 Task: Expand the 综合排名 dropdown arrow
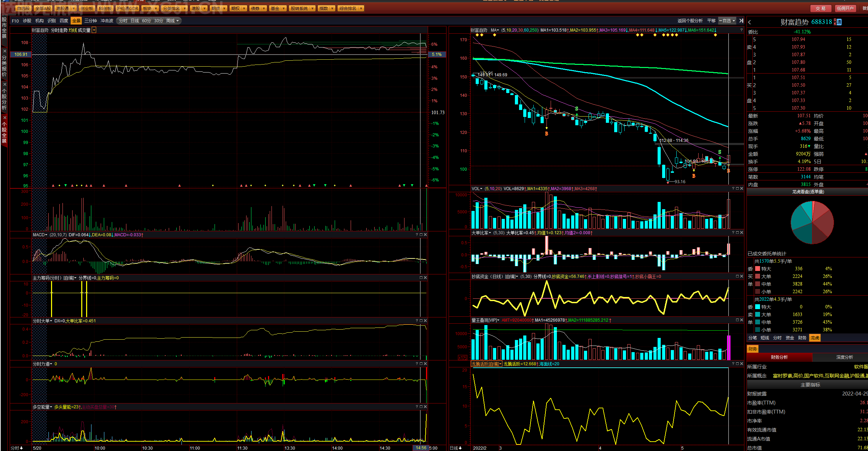(x=361, y=8)
